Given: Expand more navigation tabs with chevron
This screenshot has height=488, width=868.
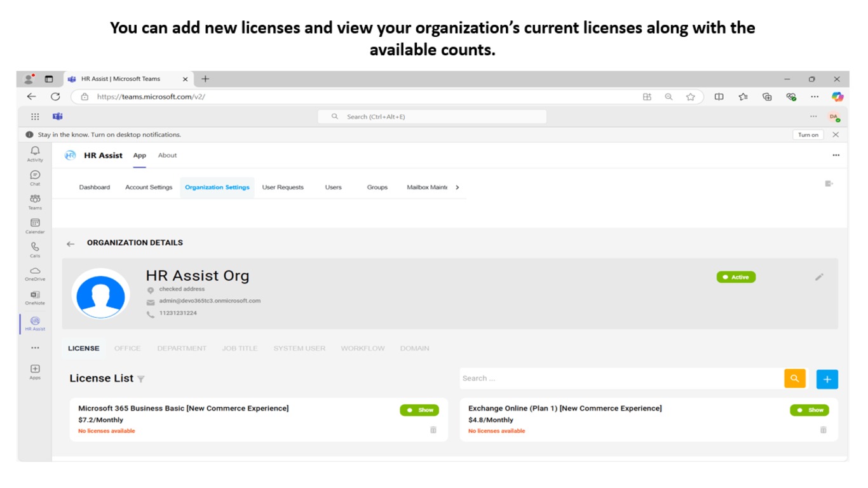Looking at the screenshot, I should 457,187.
